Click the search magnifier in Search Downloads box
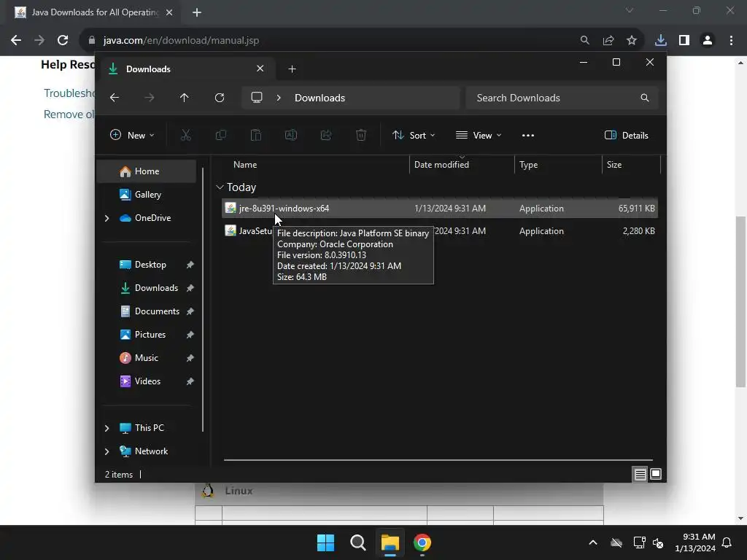The height and width of the screenshot is (560, 747). 645,98
